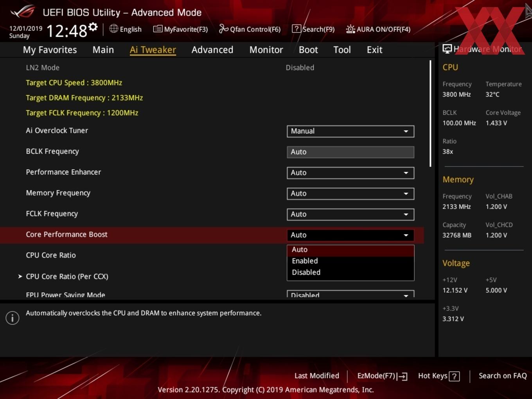532x399 pixels.
Task: Click the Qfan Control fan icon
Action: point(223,29)
